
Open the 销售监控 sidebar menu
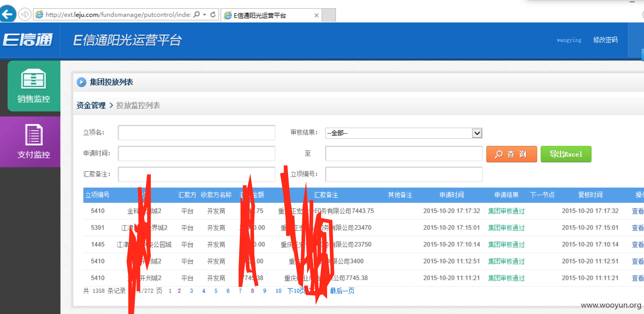pyautogui.click(x=34, y=86)
